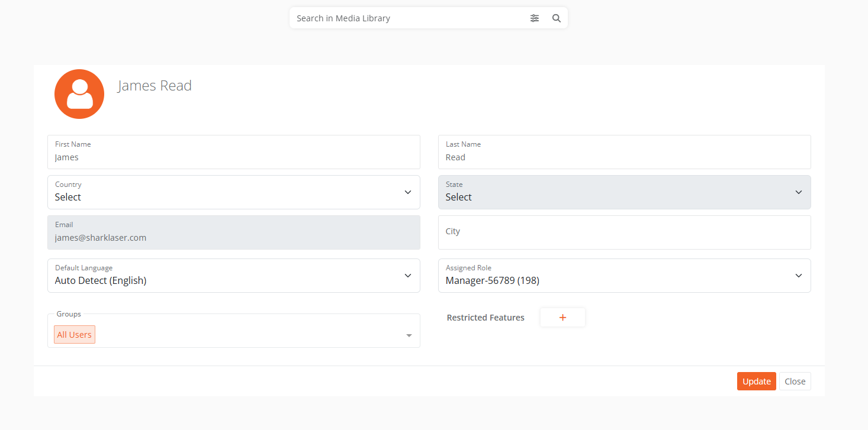Click the plus icon beside Restricted Features
868x430 pixels.
[x=562, y=317]
